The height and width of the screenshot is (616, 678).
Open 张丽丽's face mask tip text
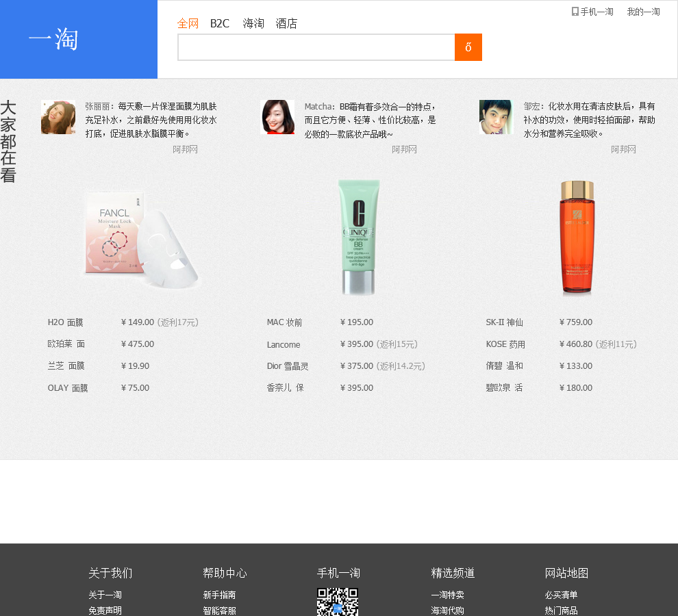coord(151,120)
